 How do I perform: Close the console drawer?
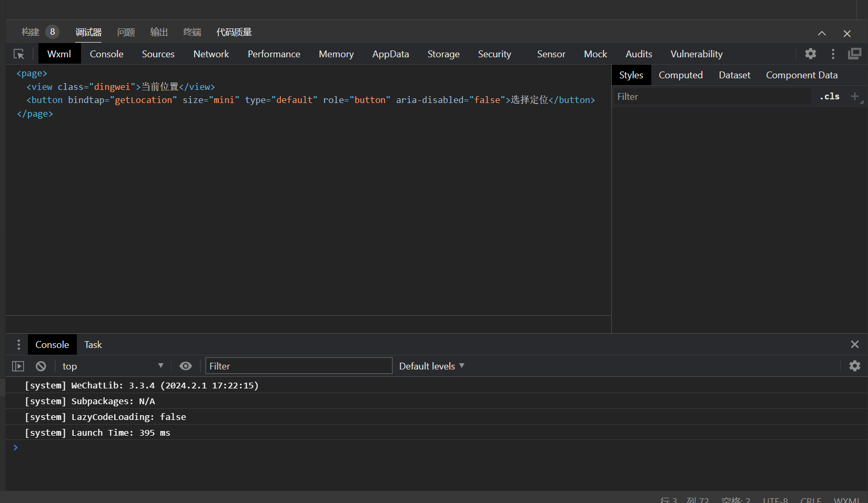[855, 344]
